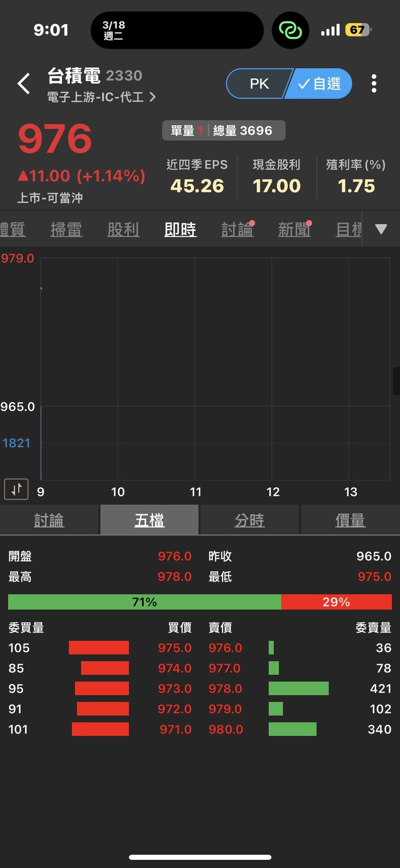This screenshot has width=400, height=868.
Task: Open the three-dot more options menu
Action: [x=374, y=83]
